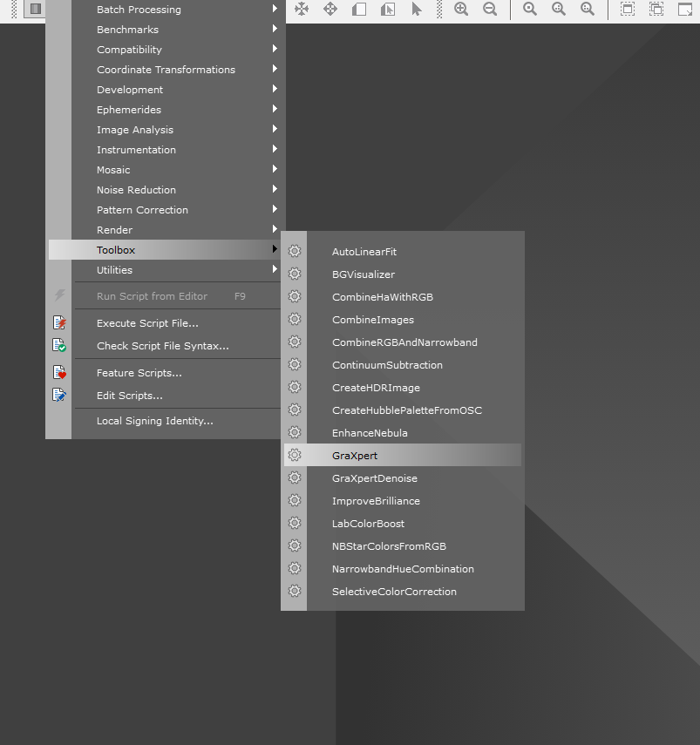Select the highlighted Toolbox menu entry
The image size is (700, 745).
click(165, 249)
